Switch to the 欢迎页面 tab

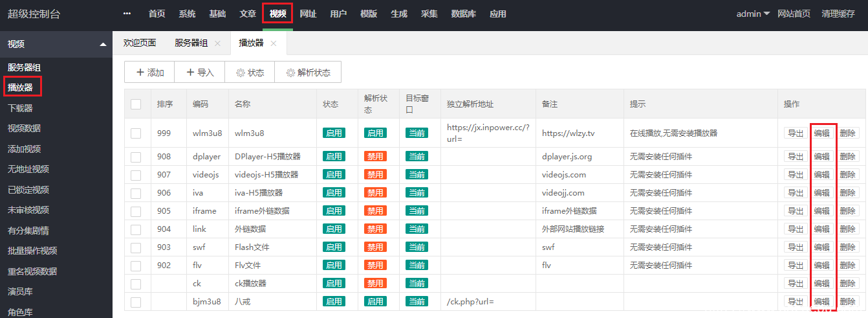(x=140, y=43)
